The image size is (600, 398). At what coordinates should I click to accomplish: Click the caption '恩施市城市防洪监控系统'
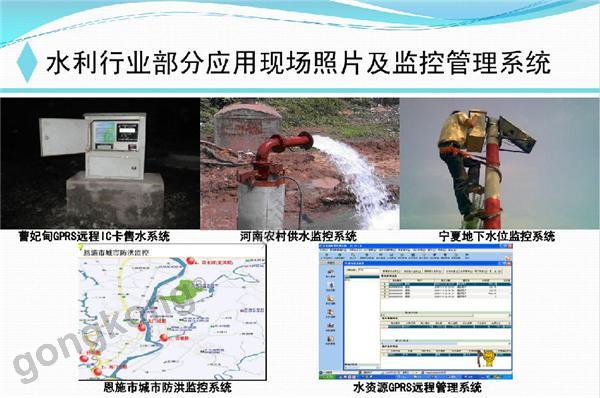(x=168, y=387)
